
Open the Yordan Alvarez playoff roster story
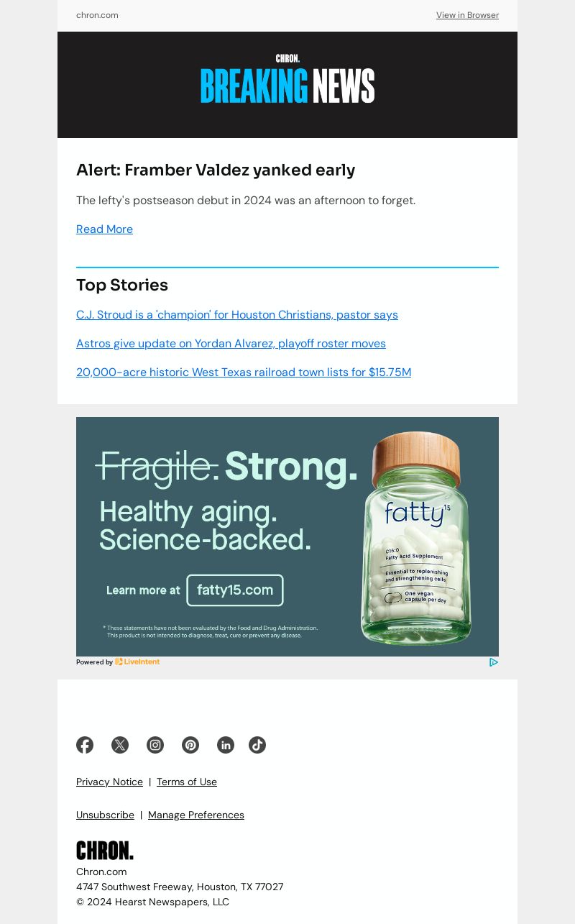click(x=231, y=344)
